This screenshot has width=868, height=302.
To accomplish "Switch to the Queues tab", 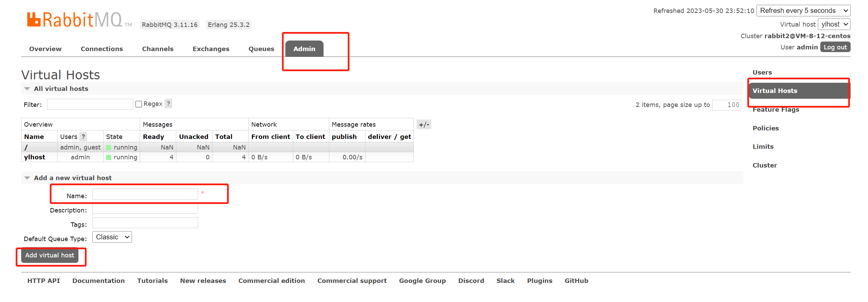I will [261, 49].
